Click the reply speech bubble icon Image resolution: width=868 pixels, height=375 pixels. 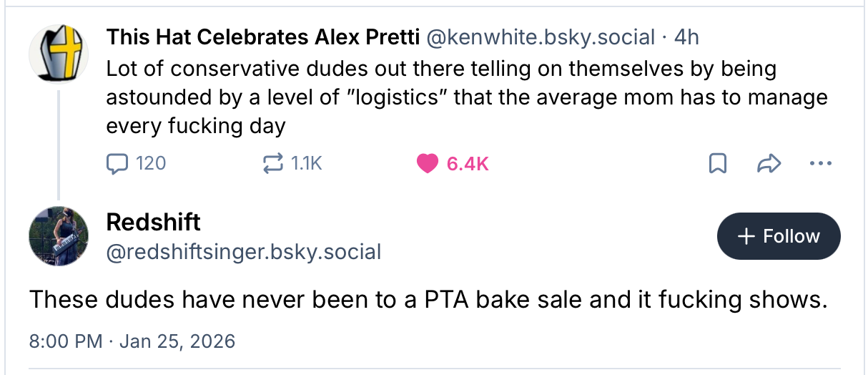tap(116, 164)
